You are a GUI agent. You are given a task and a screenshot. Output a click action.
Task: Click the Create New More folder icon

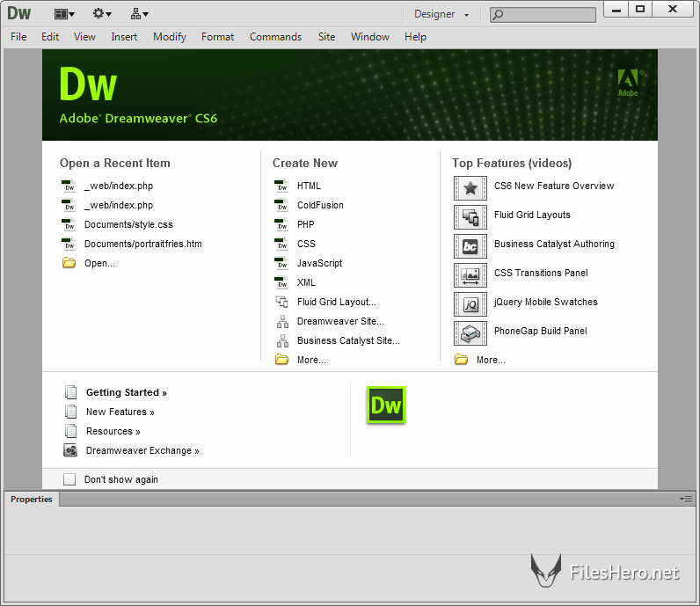click(x=281, y=360)
